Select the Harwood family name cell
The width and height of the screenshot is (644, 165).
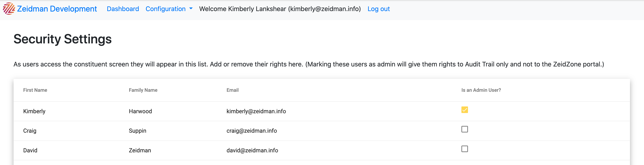click(x=140, y=111)
